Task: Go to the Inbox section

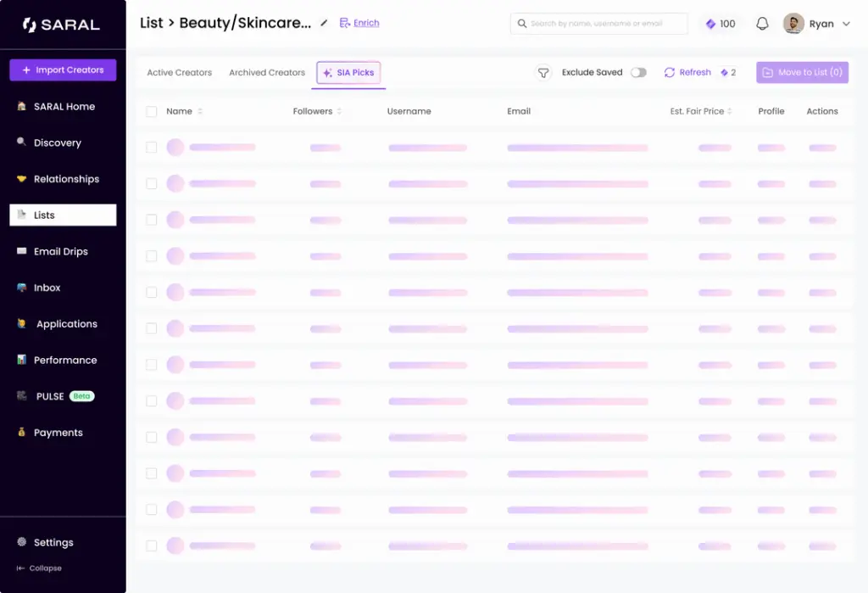Action: click(x=49, y=288)
